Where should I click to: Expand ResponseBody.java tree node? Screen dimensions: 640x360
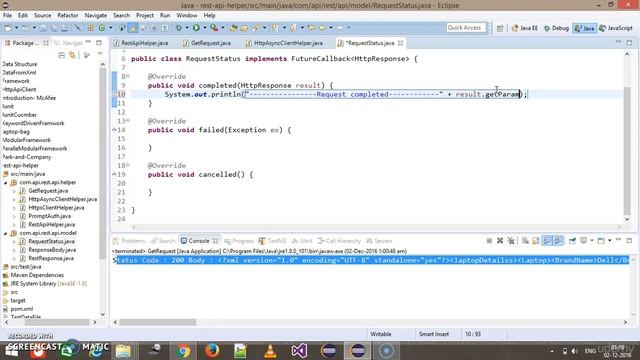[x=14, y=250]
